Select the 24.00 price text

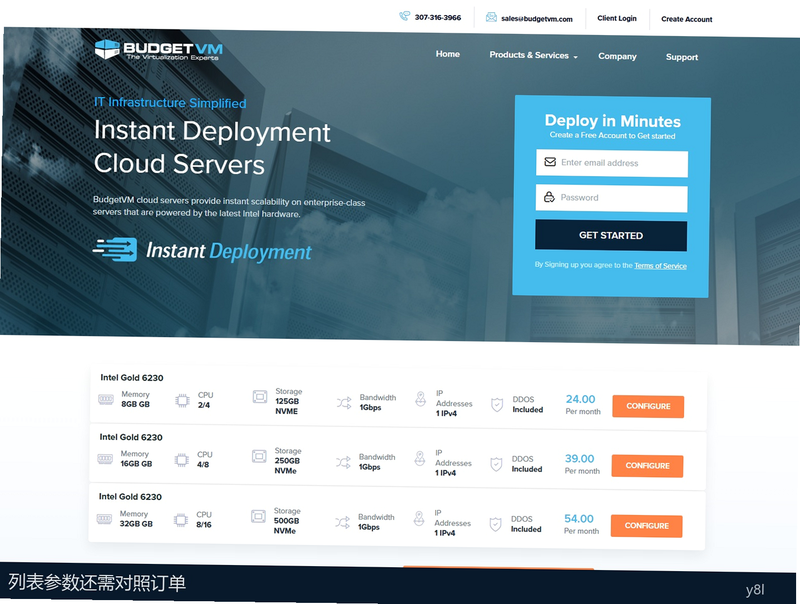pyautogui.click(x=581, y=399)
